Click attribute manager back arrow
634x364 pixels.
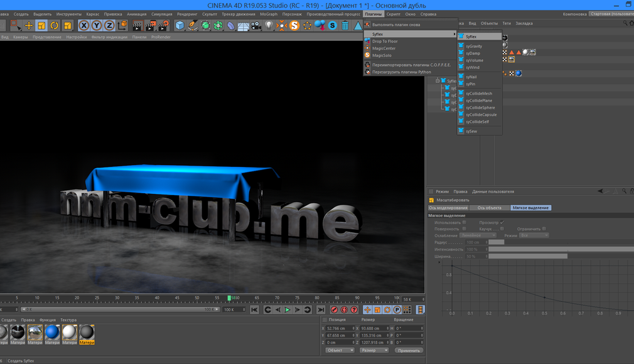[x=601, y=191]
